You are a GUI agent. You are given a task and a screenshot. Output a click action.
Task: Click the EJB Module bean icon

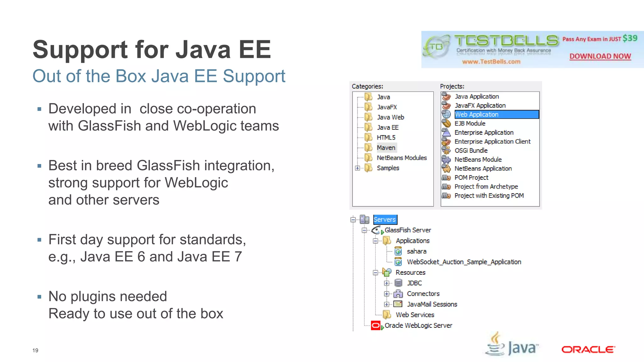coord(446,123)
